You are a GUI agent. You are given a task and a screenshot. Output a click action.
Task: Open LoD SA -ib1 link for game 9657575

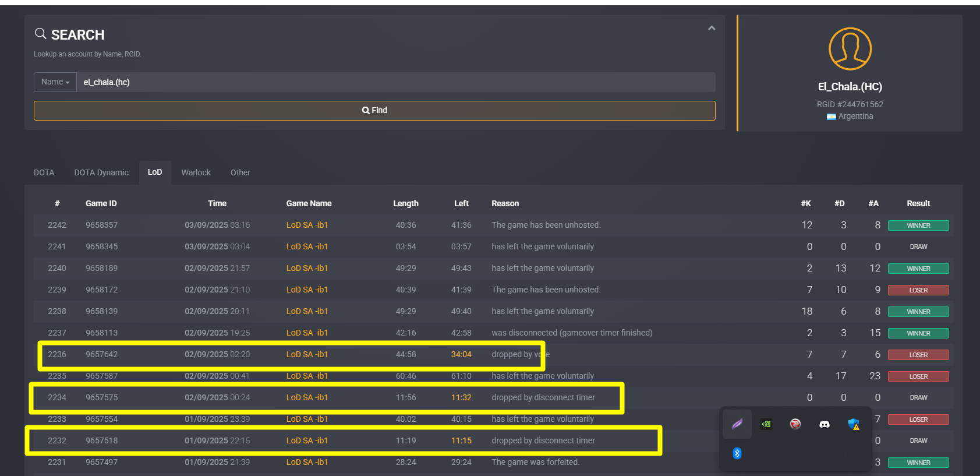[x=307, y=397]
